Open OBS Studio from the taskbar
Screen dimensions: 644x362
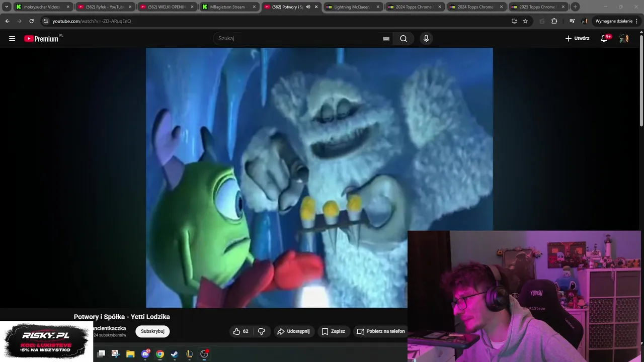tap(204, 354)
